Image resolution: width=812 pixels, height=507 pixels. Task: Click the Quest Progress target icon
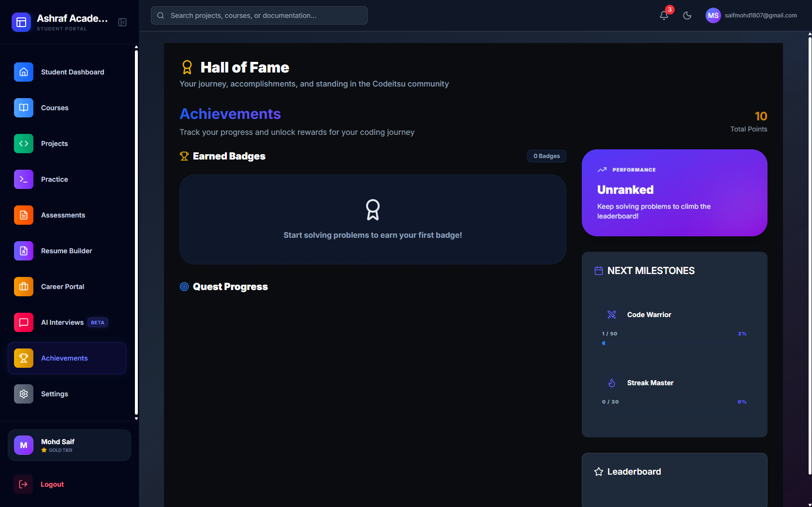pos(184,287)
